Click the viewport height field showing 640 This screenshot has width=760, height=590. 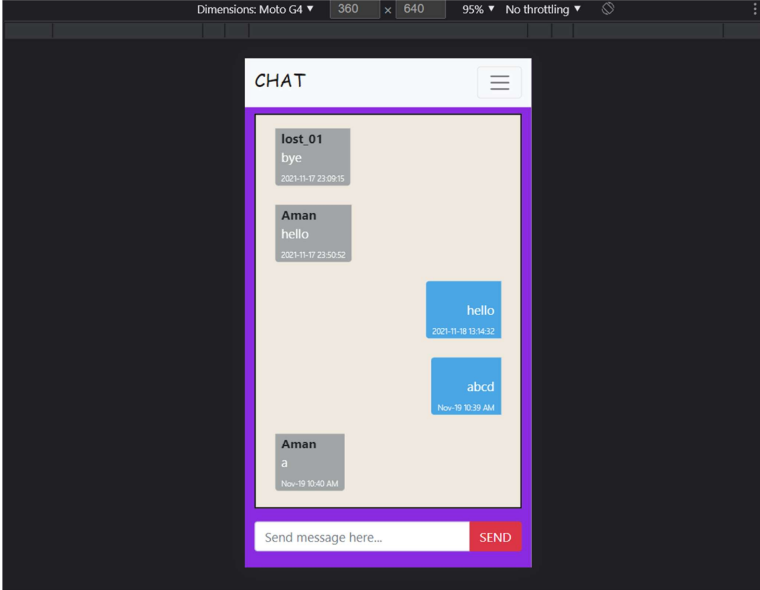(421, 9)
